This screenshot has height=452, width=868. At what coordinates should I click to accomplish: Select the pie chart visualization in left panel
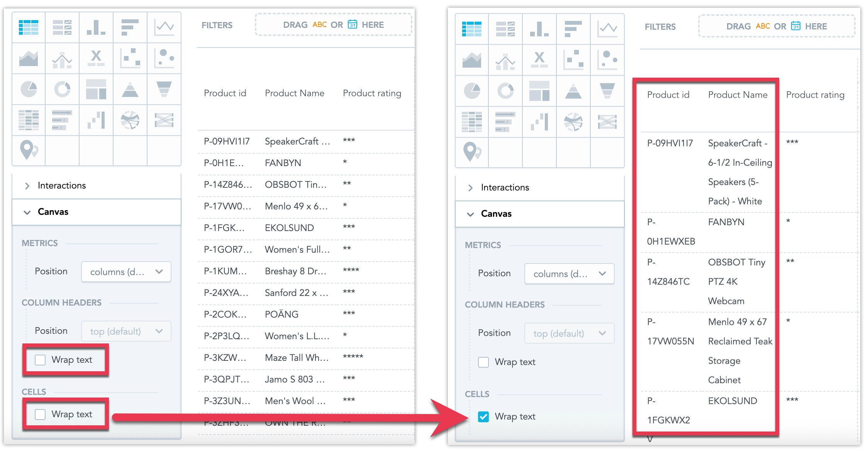[29, 89]
